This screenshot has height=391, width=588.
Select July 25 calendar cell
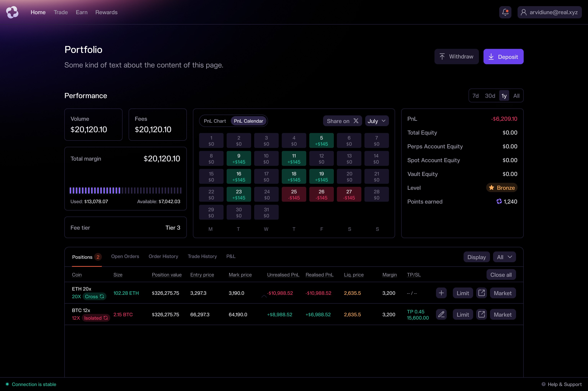click(x=294, y=195)
